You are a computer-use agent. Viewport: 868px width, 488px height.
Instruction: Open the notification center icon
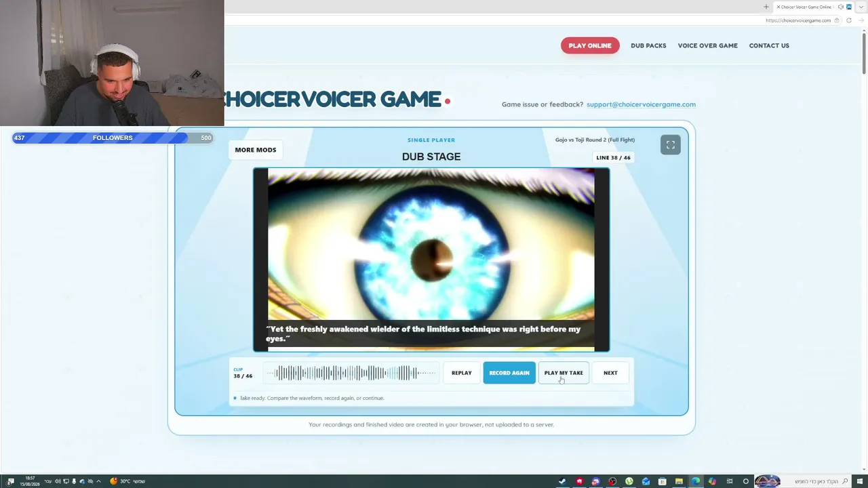point(10,481)
